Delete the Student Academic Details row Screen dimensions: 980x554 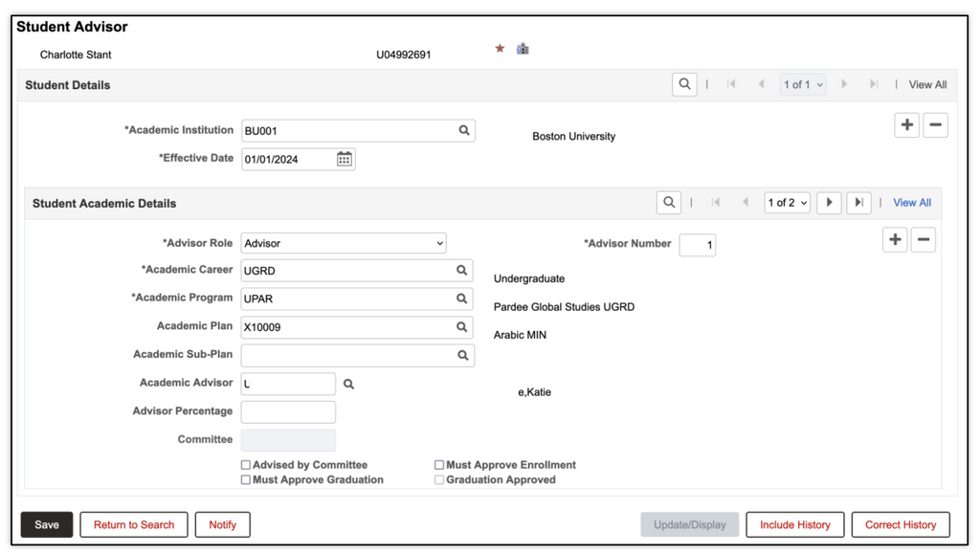click(x=924, y=240)
